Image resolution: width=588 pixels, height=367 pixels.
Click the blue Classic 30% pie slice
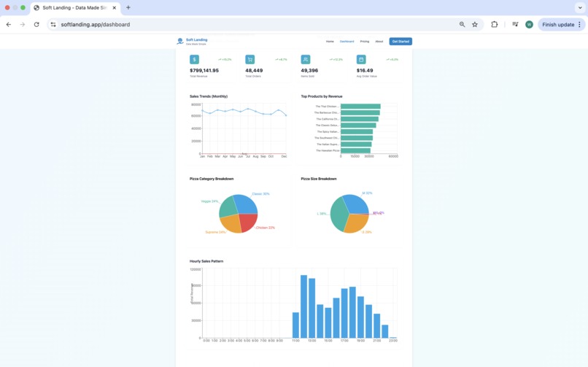click(246, 204)
